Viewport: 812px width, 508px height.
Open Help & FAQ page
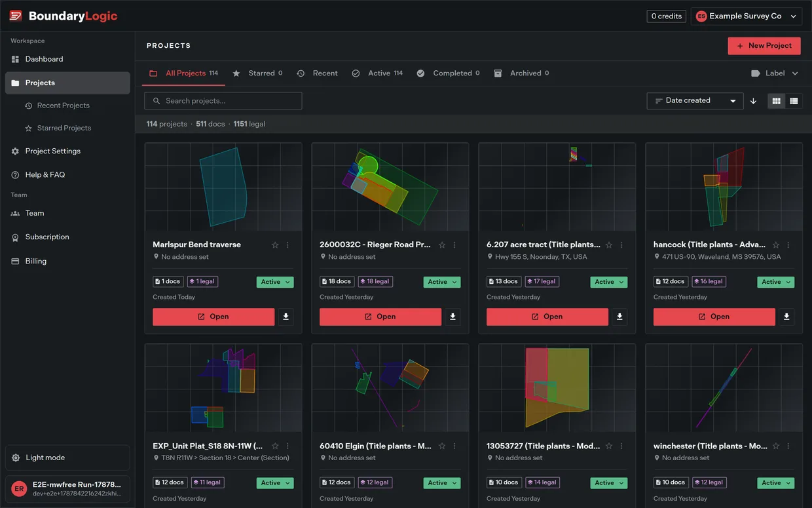[67, 175]
